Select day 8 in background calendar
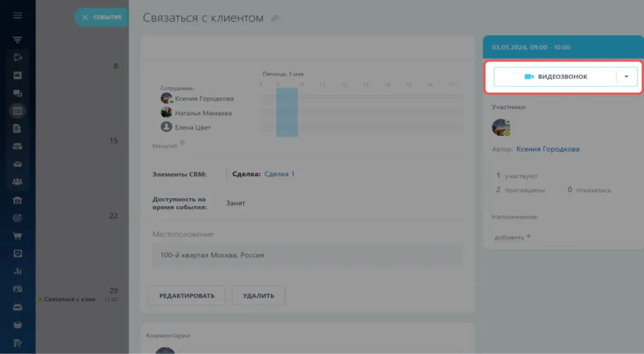Viewport: 644px width, 354px height. [116, 66]
